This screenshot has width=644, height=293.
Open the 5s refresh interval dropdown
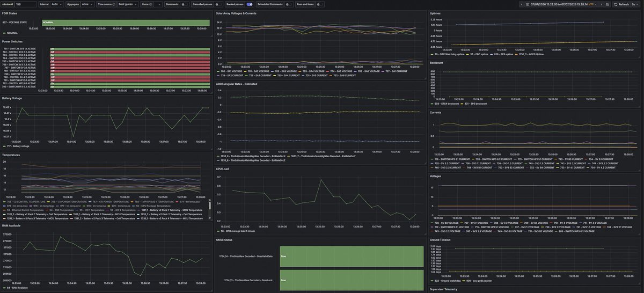click(x=636, y=4)
